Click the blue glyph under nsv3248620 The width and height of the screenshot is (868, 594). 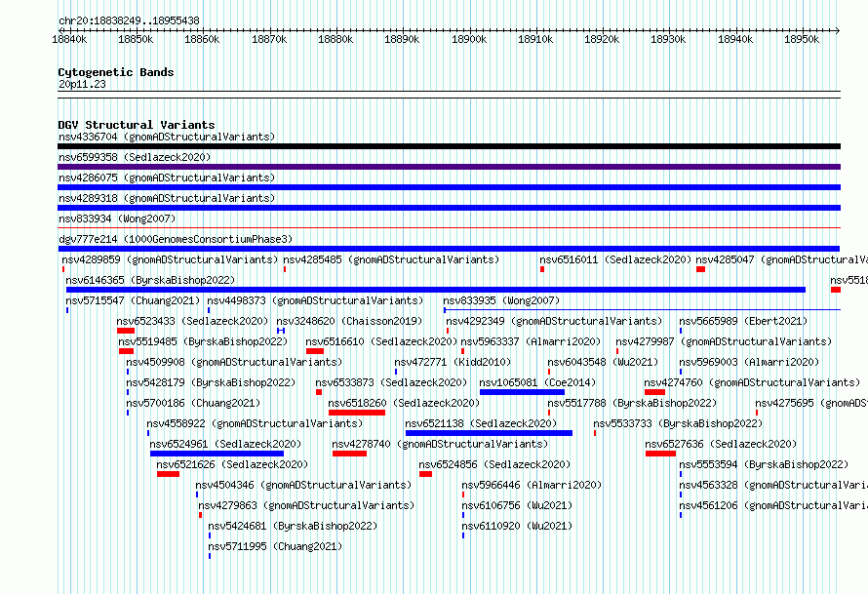pos(281,331)
